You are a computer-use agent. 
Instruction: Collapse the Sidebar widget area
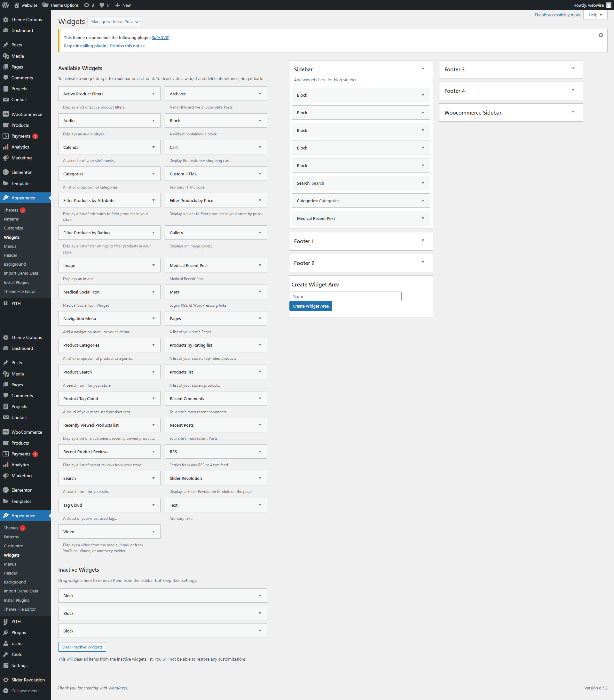[423, 68]
